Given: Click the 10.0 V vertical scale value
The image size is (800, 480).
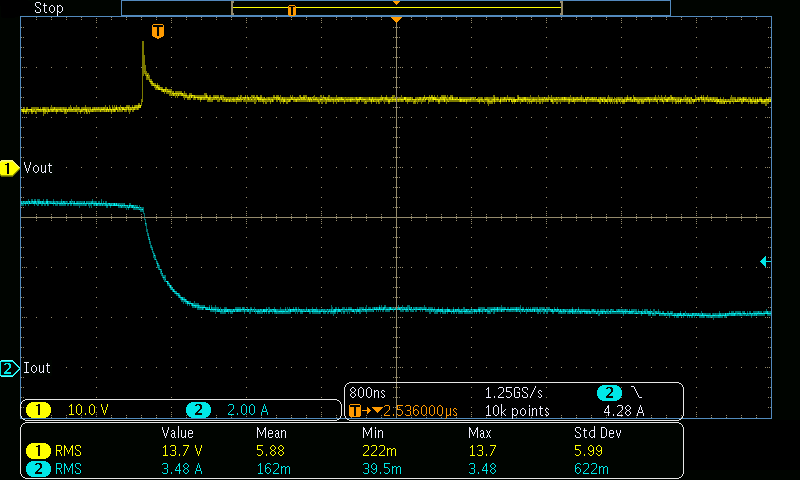Looking at the screenshot, I should click(88, 410).
